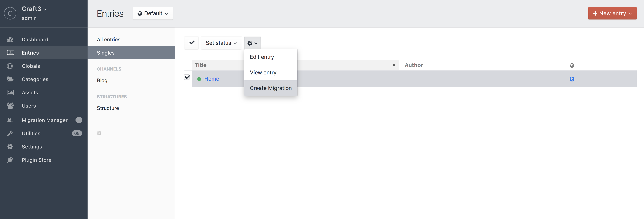This screenshot has height=219, width=644.
Task: Click the Utilities wrench icon
Action: point(10,133)
